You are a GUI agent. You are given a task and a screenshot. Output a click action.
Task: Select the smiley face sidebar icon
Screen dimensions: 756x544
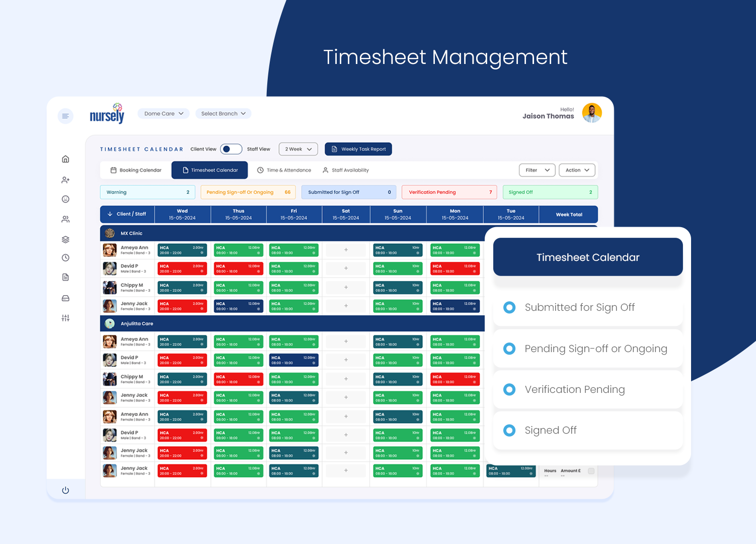[x=65, y=199]
